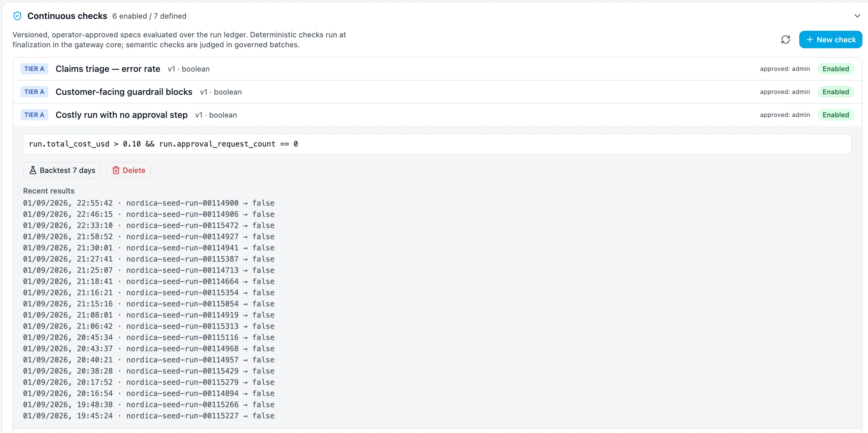
Task: Select result nordica-seed-run-00115472
Action: click(x=149, y=225)
